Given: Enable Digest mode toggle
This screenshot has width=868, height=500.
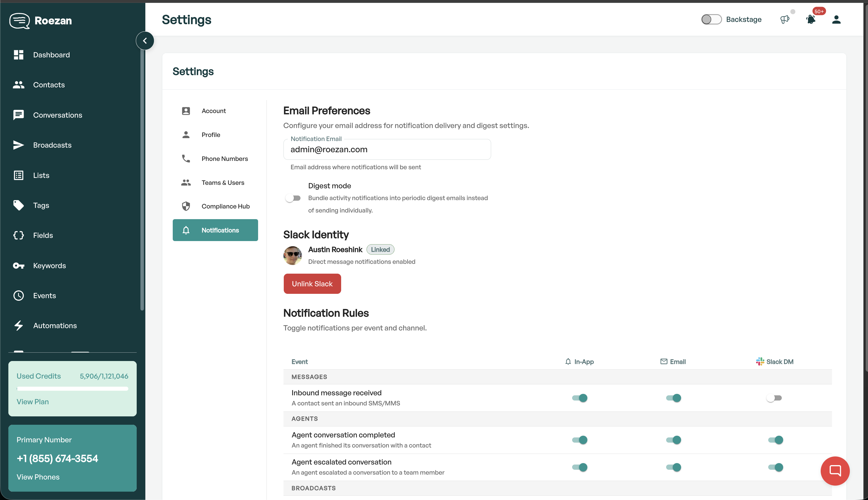Looking at the screenshot, I should tap(293, 198).
